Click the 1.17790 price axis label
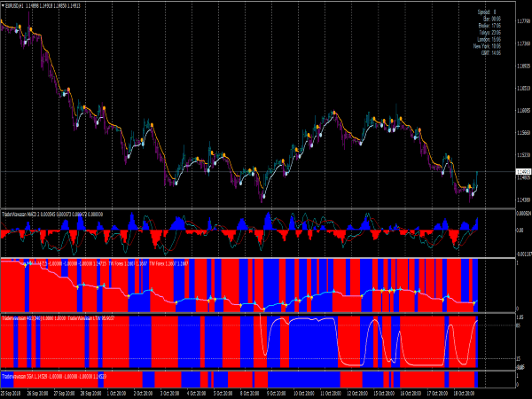This screenshot has height=399, width=532. click(x=523, y=21)
